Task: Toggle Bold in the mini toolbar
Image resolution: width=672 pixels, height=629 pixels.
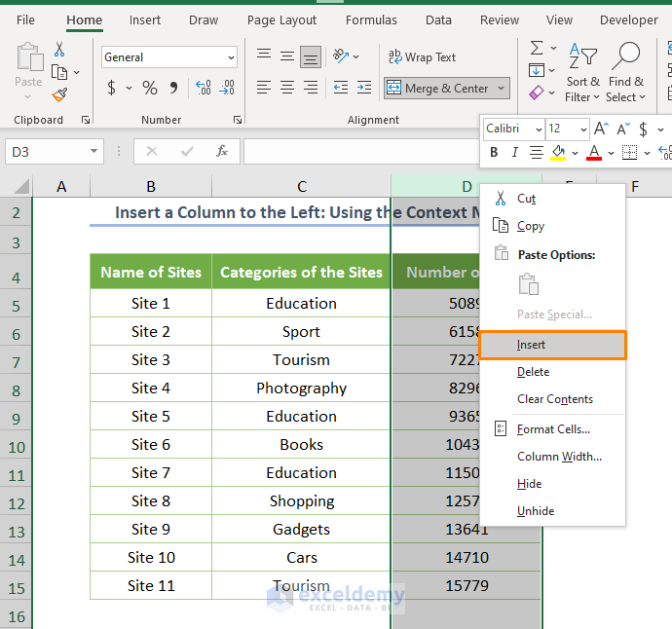Action: 494,153
